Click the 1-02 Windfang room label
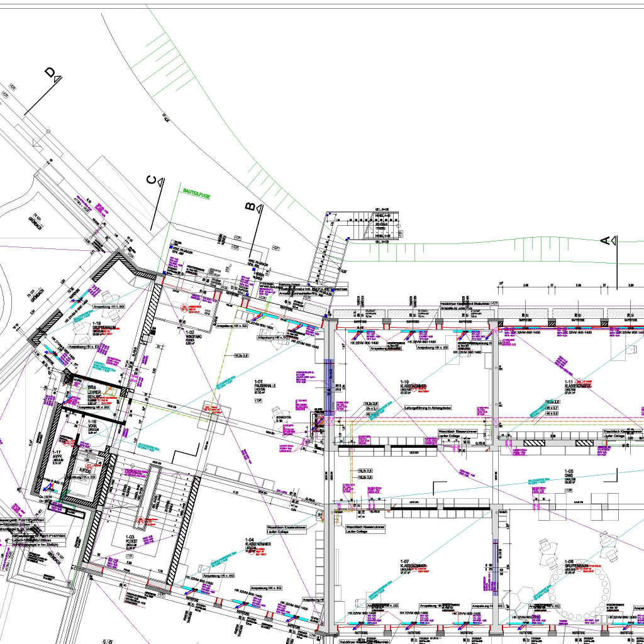 [189, 336]
